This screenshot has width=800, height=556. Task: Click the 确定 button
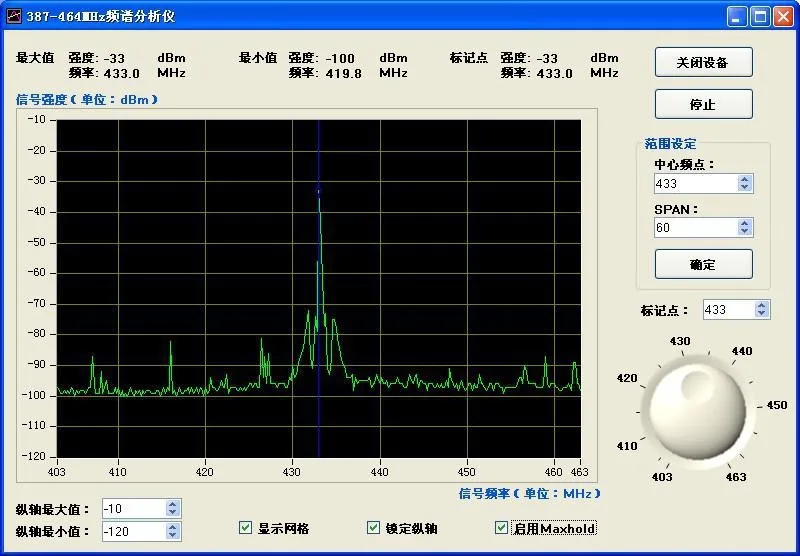coord(704,264)
